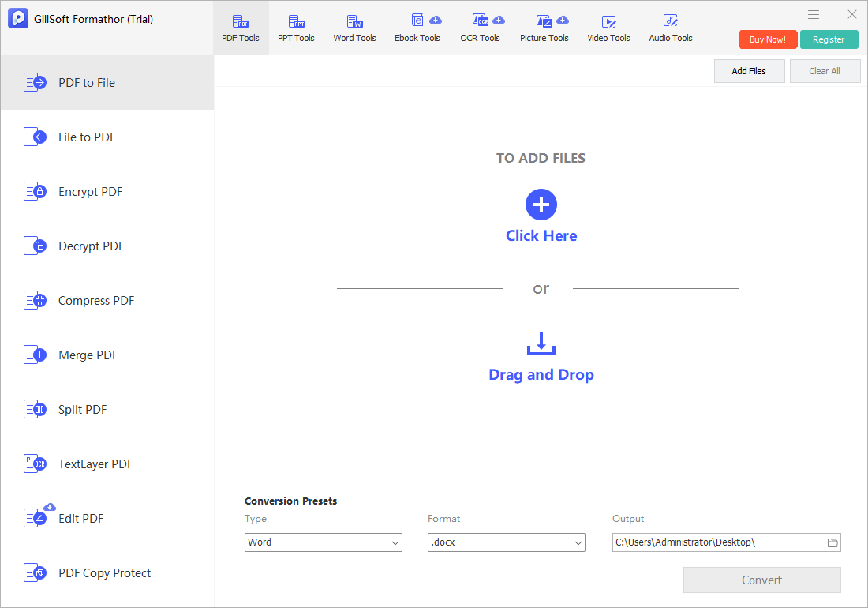Select File to PDF menu label

pyautogui.click(x=87, y=137)
